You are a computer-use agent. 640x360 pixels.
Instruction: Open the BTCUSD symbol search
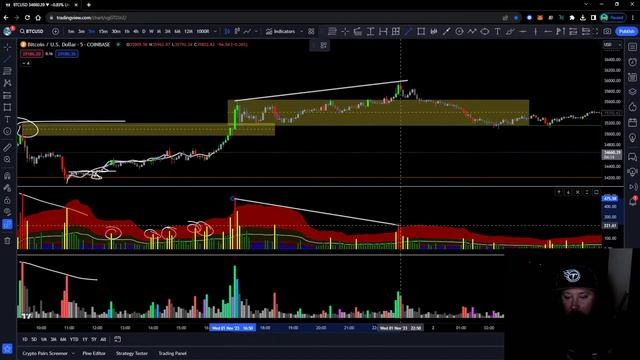(32, 31)
